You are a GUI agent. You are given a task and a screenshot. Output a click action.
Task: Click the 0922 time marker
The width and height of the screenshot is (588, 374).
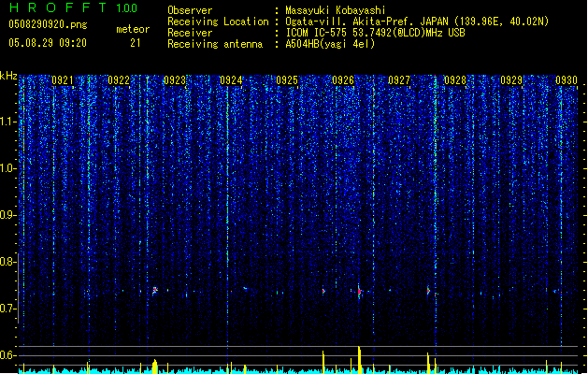click(x=119, y=80)
